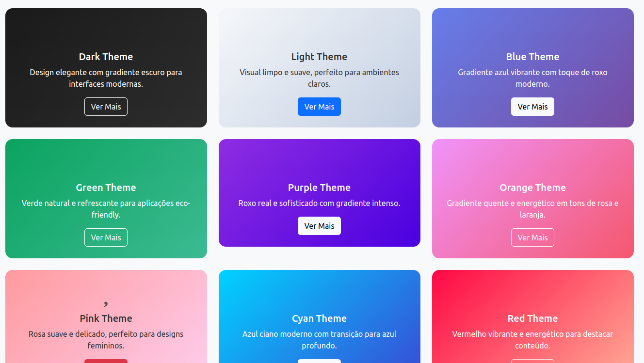Screen dimensions: 644x363
Task: Select the Dark Theme card
Action: [x=106, y=29]
